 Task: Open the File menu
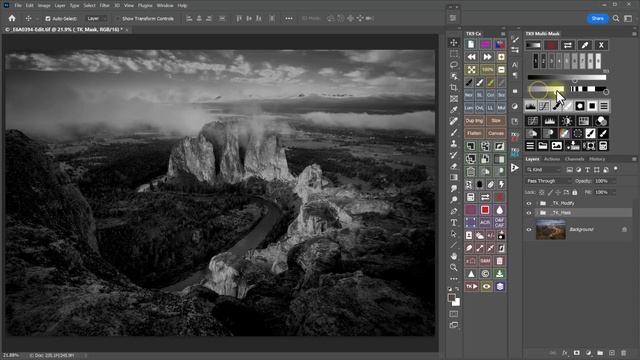click(x=18, y=6)
